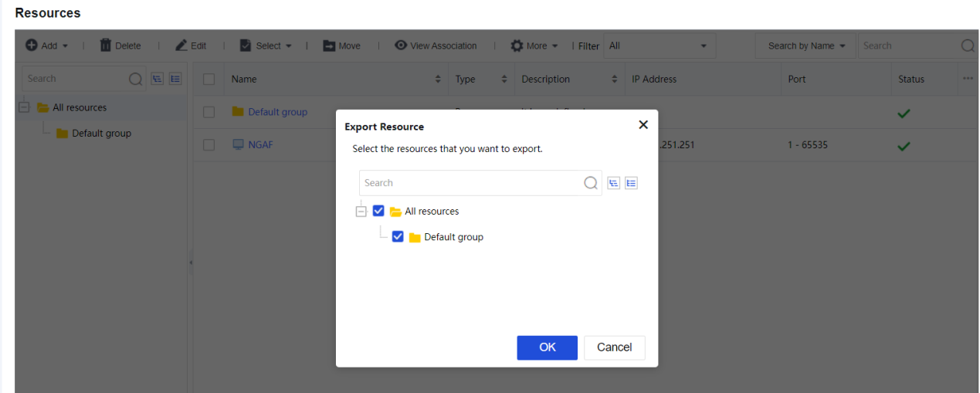Confirm export with the OK button
The image size is (980, 393).
coord(547,347)
